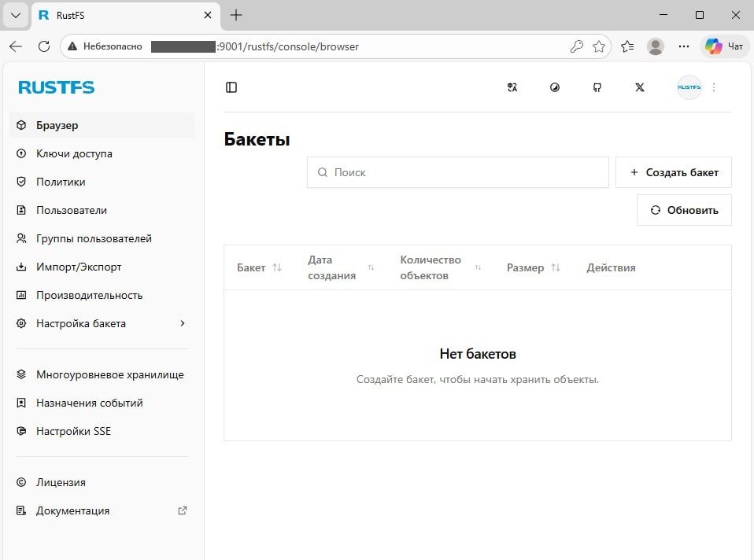Click the Обновить refresh button
The height and width of the screenshot is (560, 754).
tap(684, 210)
